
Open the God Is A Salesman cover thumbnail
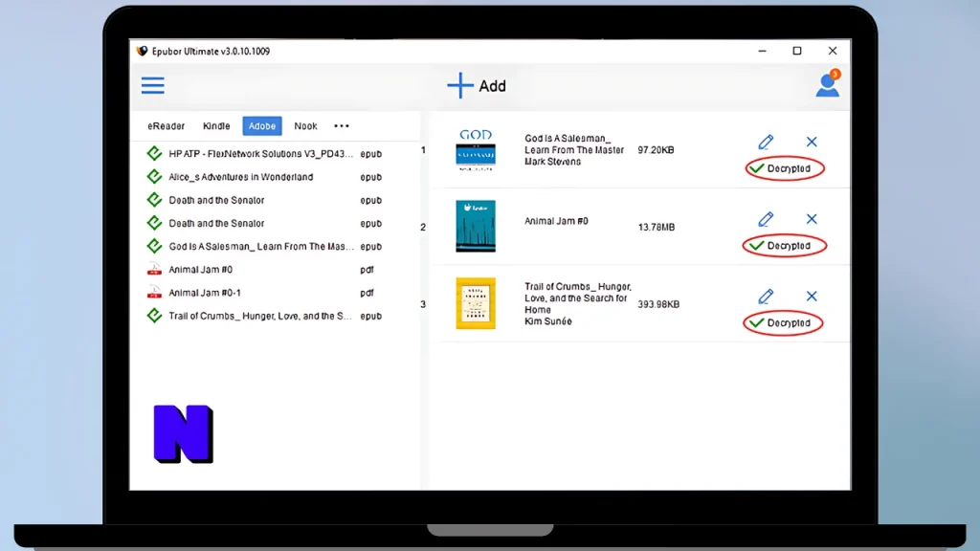click(x=476, y=149)
